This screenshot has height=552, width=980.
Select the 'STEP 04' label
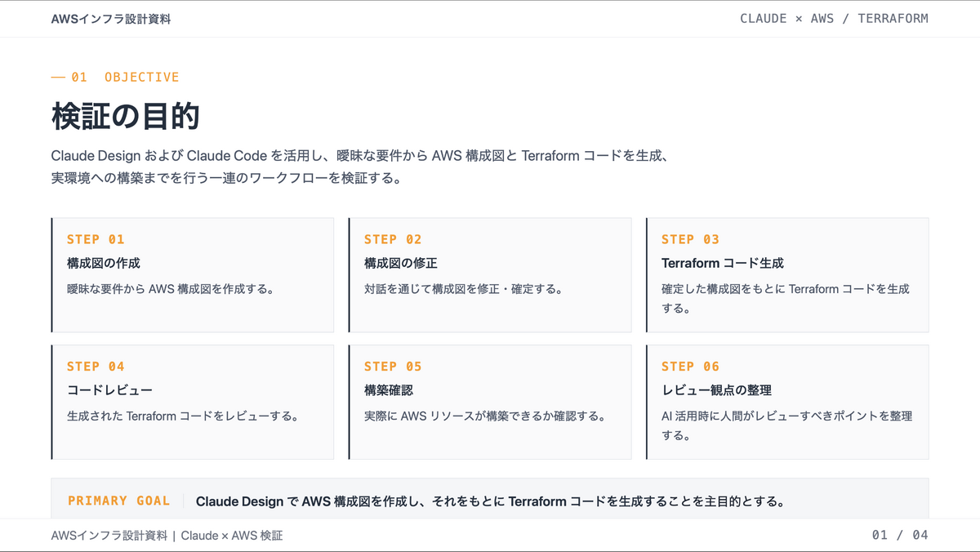(96, 367)
